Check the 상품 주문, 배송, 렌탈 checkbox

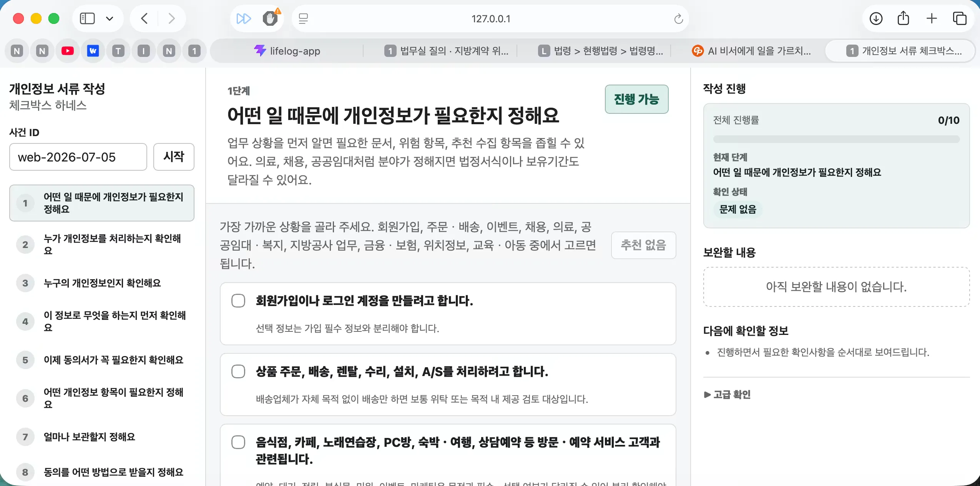coord(238,371)
